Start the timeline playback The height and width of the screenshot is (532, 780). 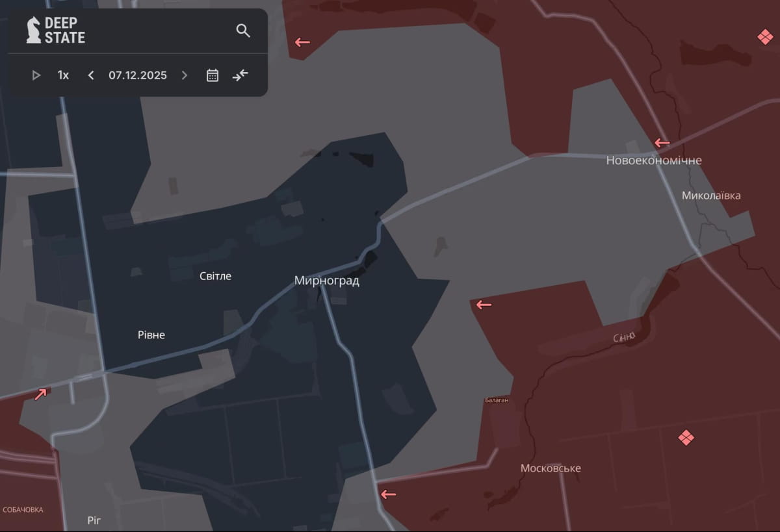[x=36, y=75]
